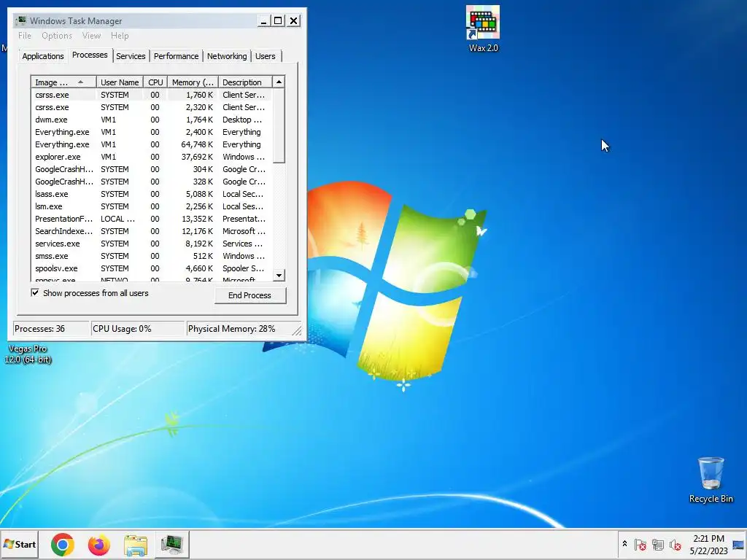Sort by Description column header

pyautogui.click(x=245, y=82)
